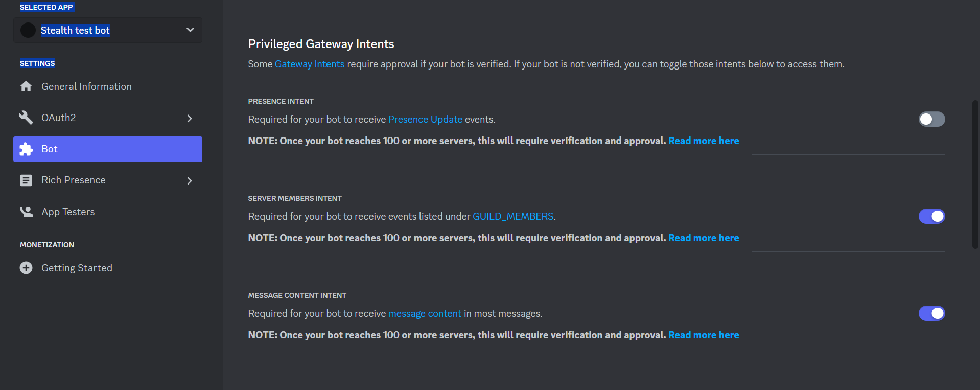Disable the Server Members Intent switch
The width and height of the screenshot is (980, 390).
point(931,216)
